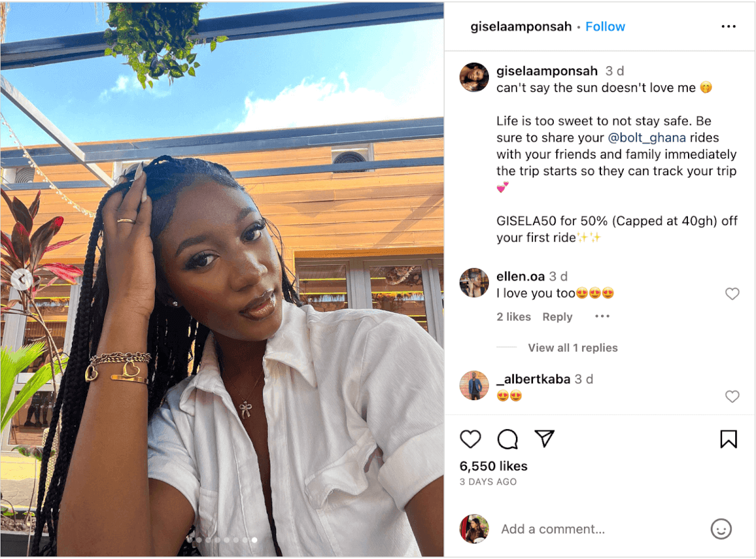Like ellen.oa's comment
Screen dimensions: 756x559
[732, 294]
